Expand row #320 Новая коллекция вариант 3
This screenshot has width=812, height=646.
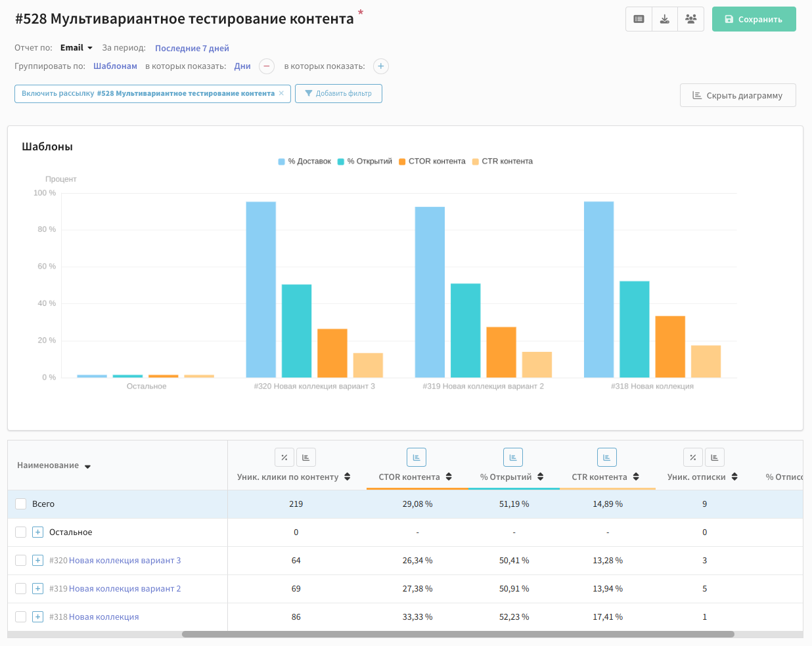point(38,561)
